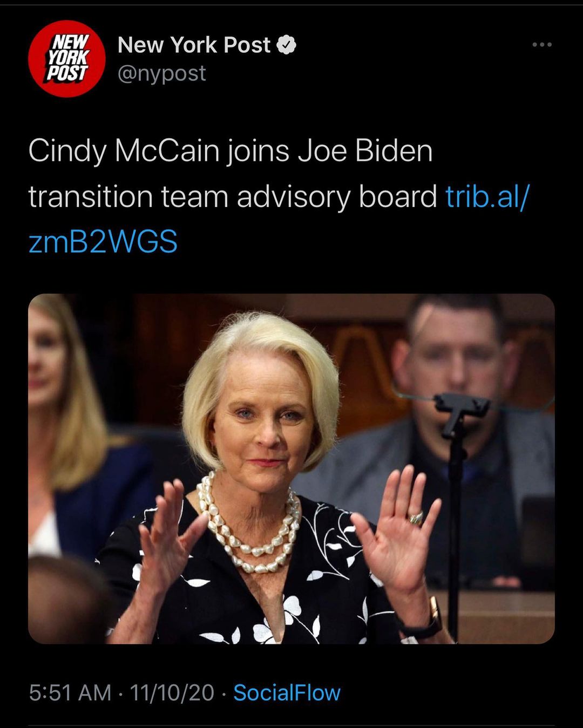The width and height of the screenshot is (583, 728).
Task: Select the 'transition team advisory board' text
Action: (233, 196)
